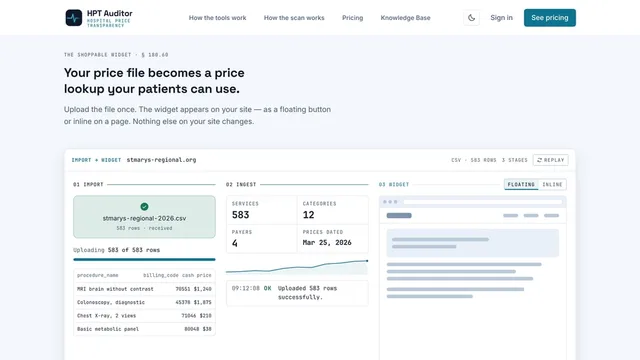
Task: Click See pricing button
Action: click(x=550, y=18)
